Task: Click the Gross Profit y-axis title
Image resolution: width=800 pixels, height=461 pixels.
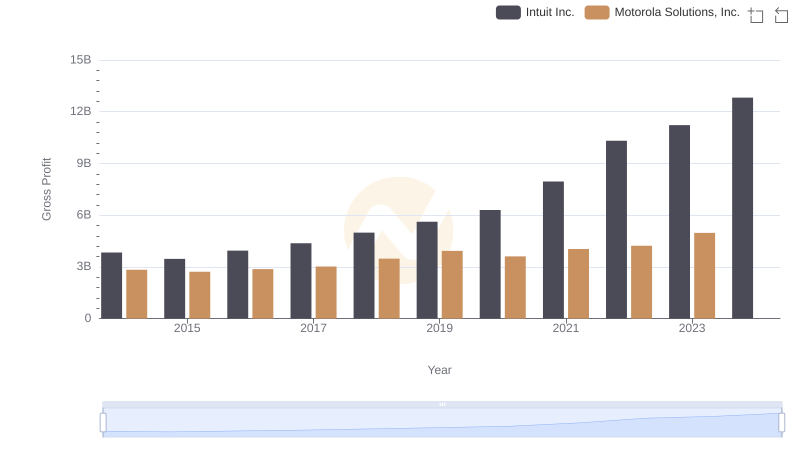Action: 46,189
